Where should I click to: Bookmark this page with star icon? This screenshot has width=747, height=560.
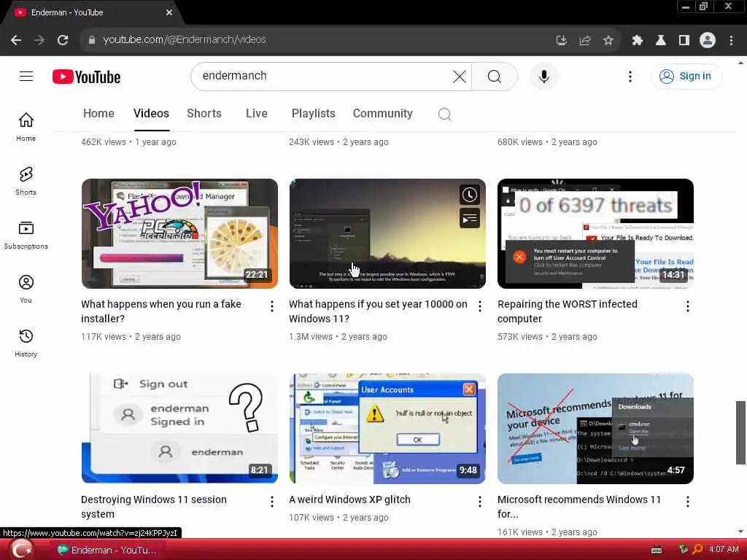608,41
